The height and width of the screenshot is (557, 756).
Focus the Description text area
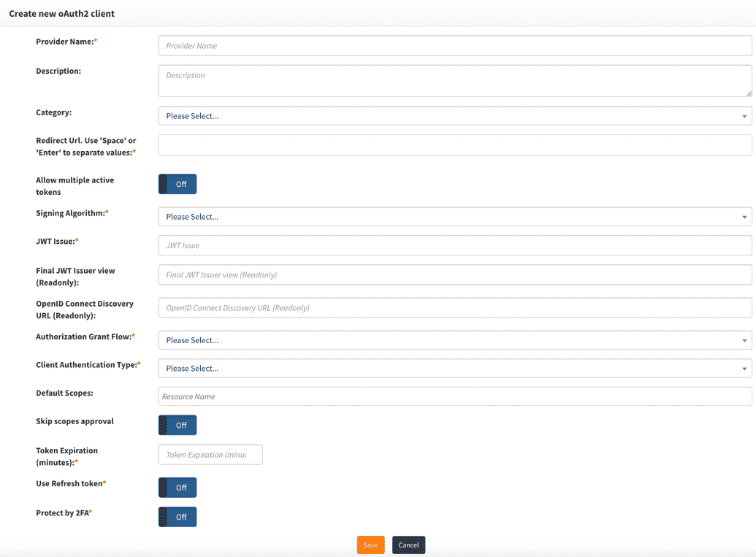(x=453, y=79)
